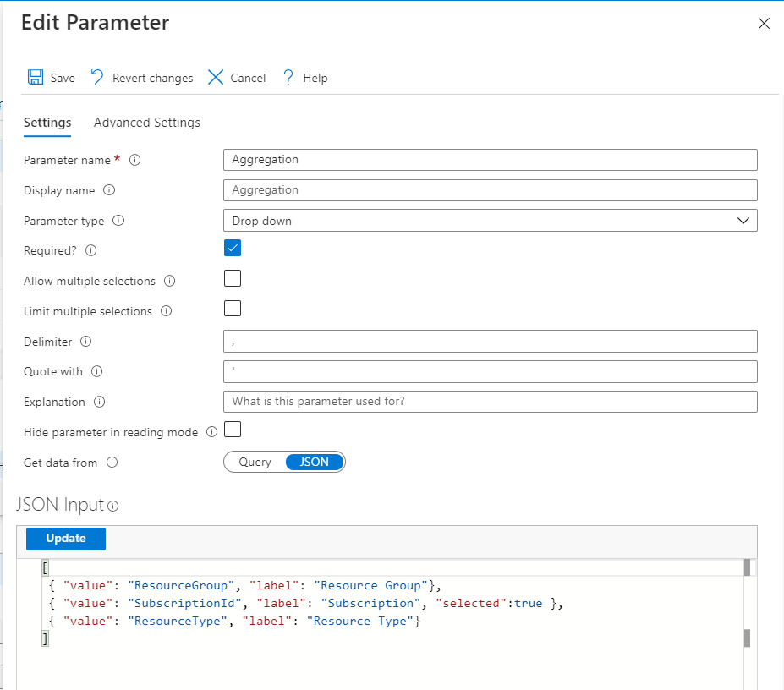The image size is (784, 690).
Task: Click the "ResourceType" value in JSON
Action: click(x=178, y=621)
